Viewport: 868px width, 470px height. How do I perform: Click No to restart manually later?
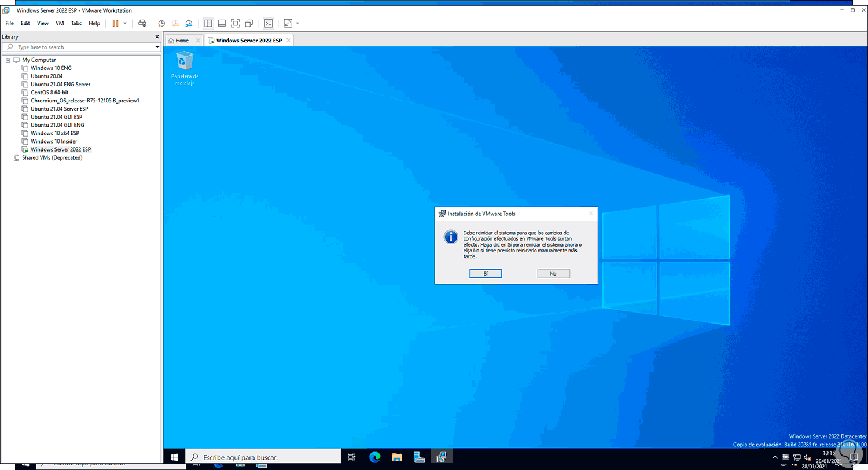point(553,274)
